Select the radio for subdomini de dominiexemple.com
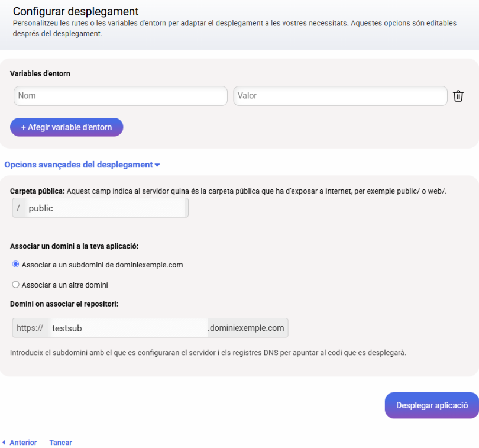 point(15,264)
